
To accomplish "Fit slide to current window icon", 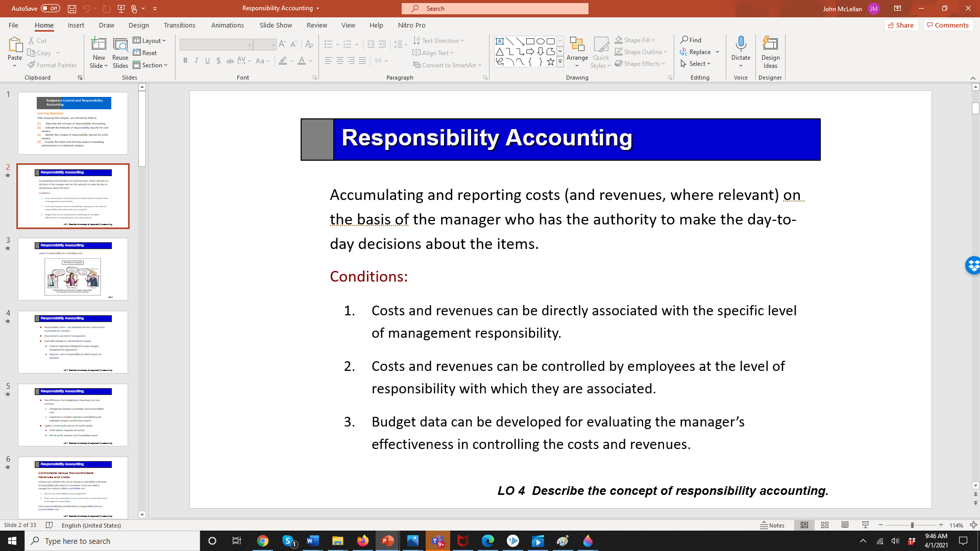I will (x=973, y=525).
